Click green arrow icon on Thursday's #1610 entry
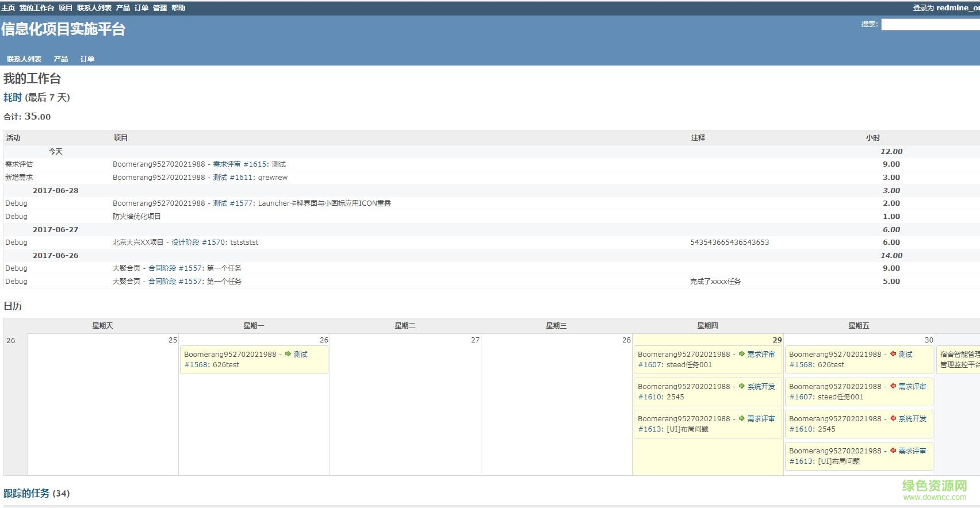 (x=742, y=386)
